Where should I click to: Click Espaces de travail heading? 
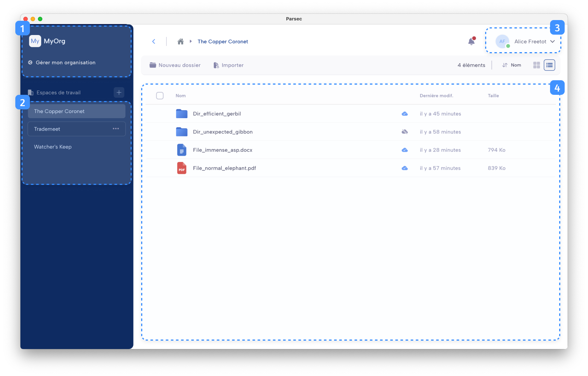(59, 93)
